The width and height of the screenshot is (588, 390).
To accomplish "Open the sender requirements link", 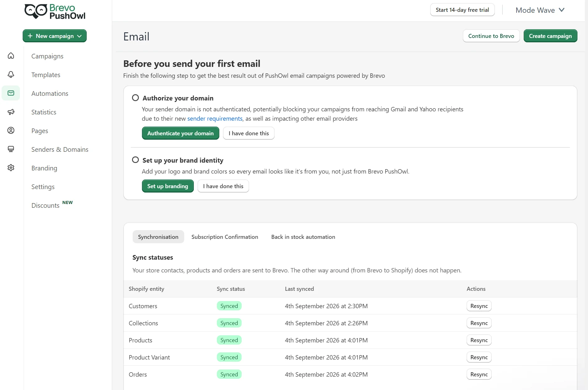I will [x=215, y=118].
